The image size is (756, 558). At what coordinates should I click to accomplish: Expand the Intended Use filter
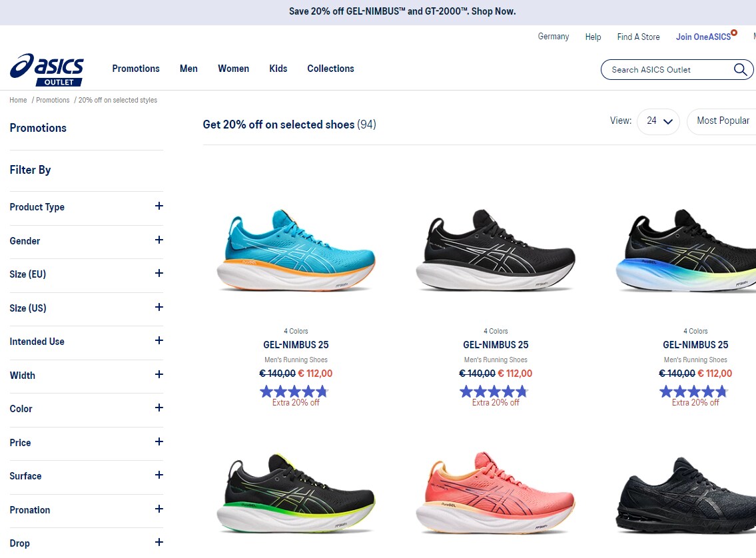point(87,341)
